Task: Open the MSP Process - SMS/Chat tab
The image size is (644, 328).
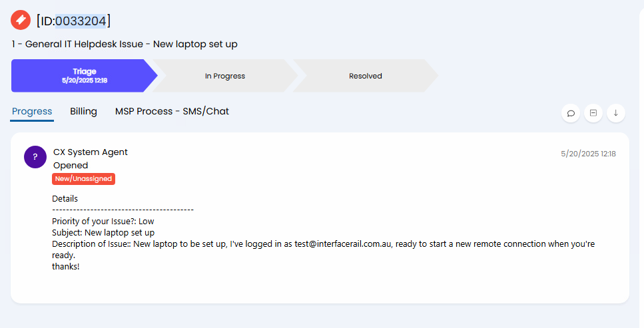Action: click(172, 111)
